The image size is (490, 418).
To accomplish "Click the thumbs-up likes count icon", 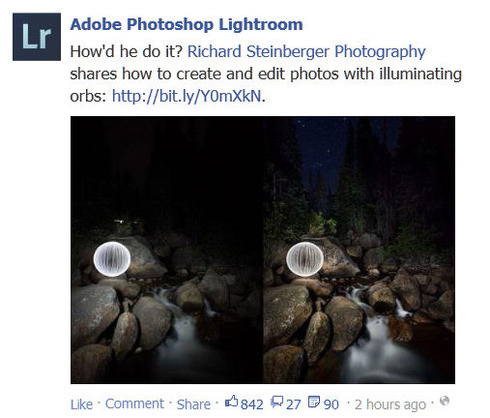I will pos(232,401).
